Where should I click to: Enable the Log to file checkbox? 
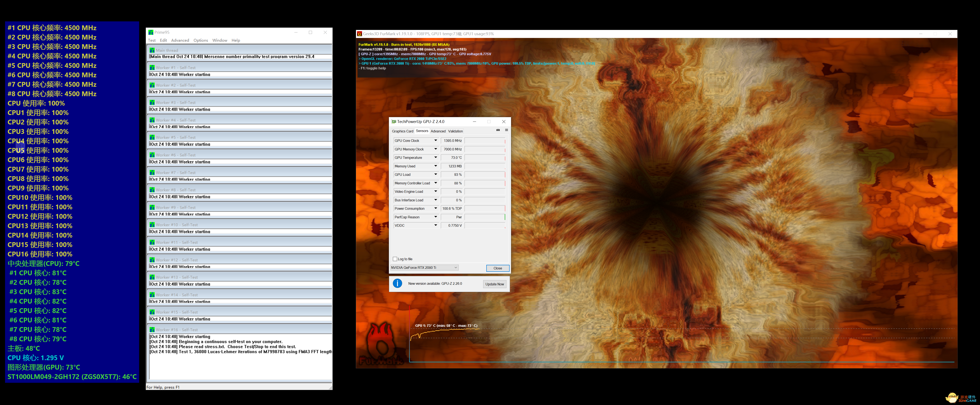point(395,259)
